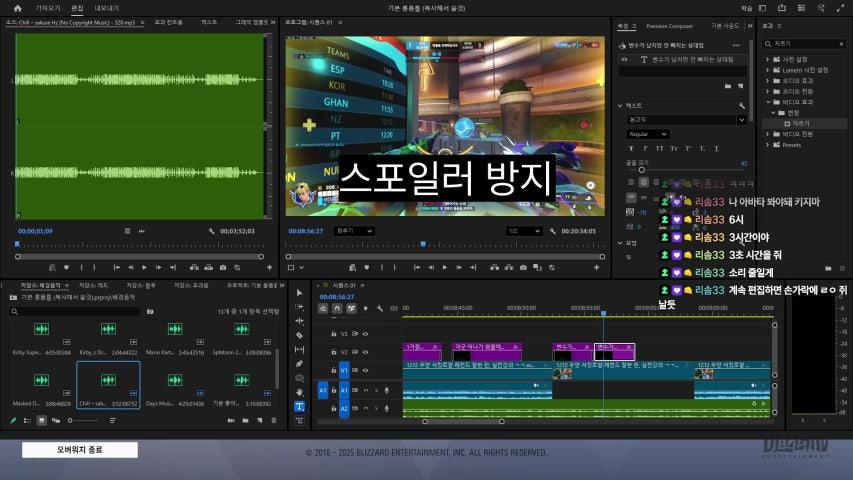Click the 오버워치 종료 button

click(80, 450)
